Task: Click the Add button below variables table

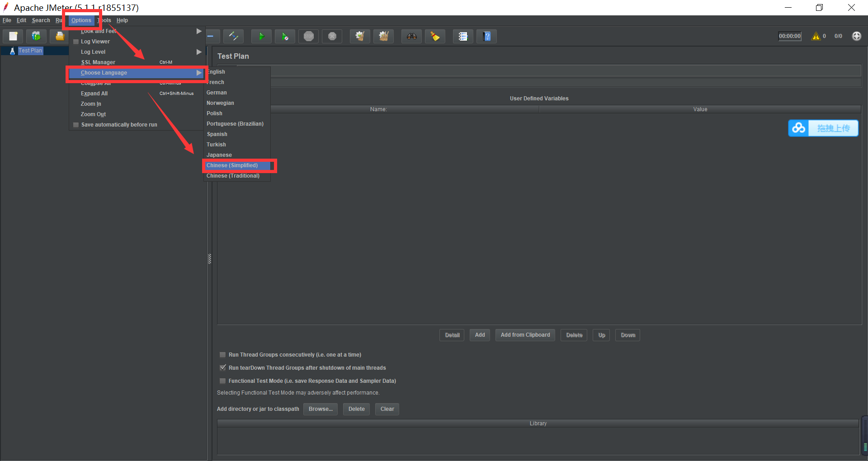Action: click(480, 335)
